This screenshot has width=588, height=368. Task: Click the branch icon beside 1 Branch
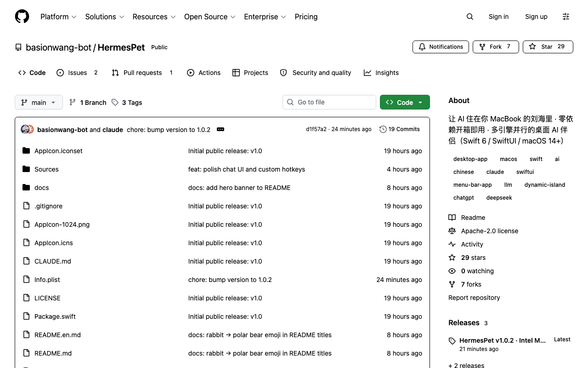73,102
